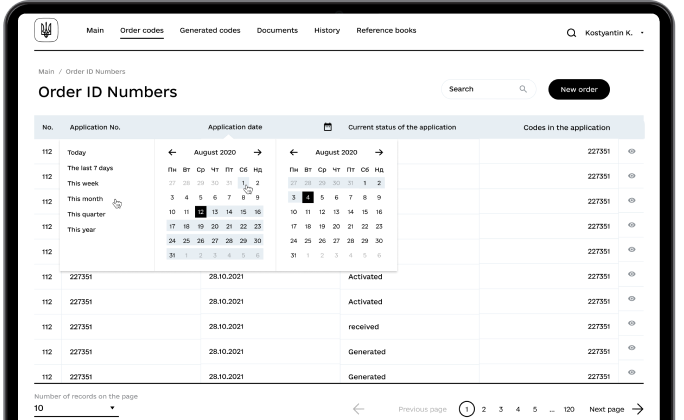
Task: Click the magnifier inside the Search field
Action: coord(523,89)
